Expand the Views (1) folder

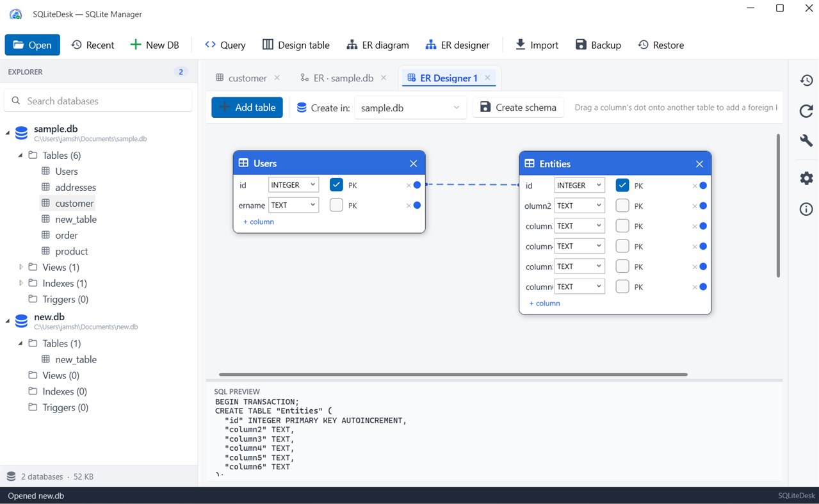20,267
